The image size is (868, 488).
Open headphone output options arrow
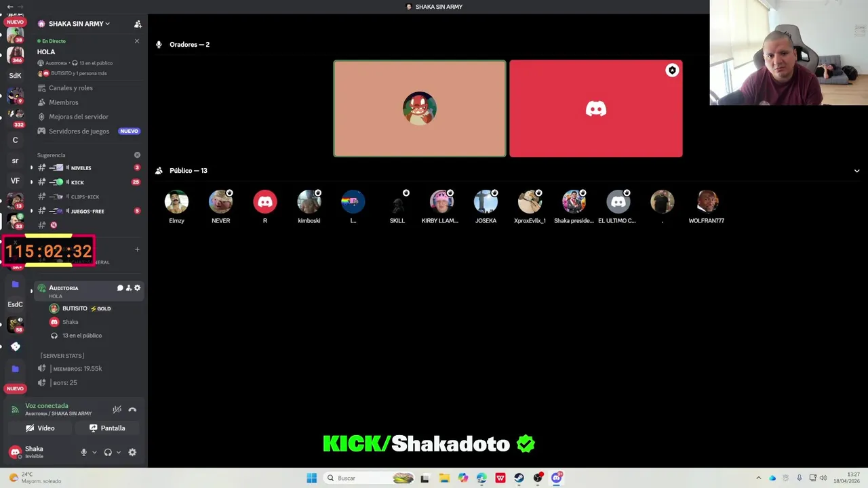point(119,452)
